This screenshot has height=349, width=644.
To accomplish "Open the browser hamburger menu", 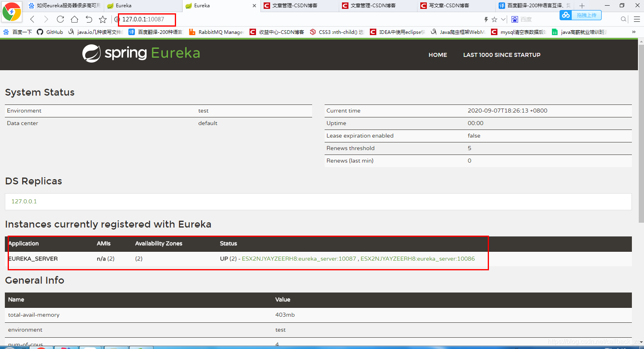I will pyautogui.click(x=637, y=19).
